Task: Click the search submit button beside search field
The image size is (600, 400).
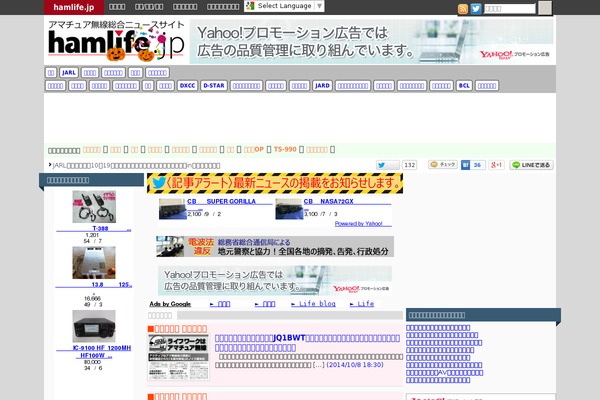Action: (x=545, y=8)
